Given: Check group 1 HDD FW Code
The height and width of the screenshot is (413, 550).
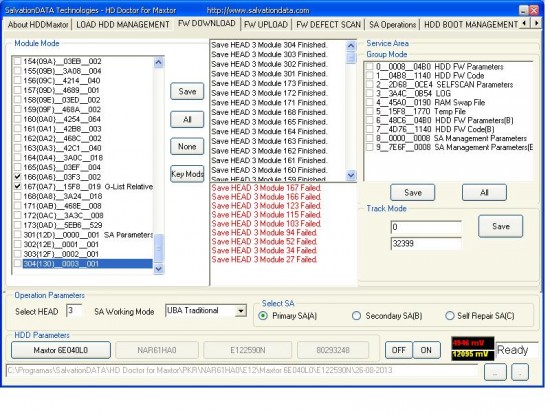Looking at the screenshot, I should point(369,75).
